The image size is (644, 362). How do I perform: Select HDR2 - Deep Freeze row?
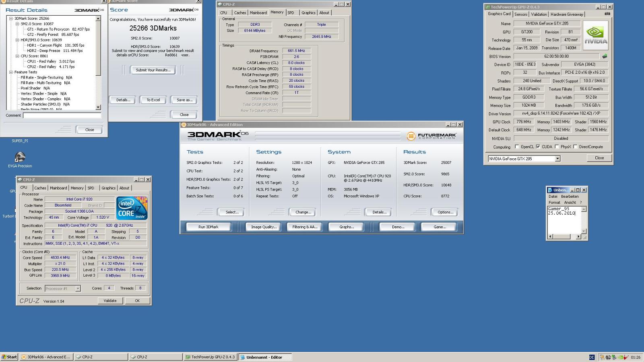click(55, 51)
